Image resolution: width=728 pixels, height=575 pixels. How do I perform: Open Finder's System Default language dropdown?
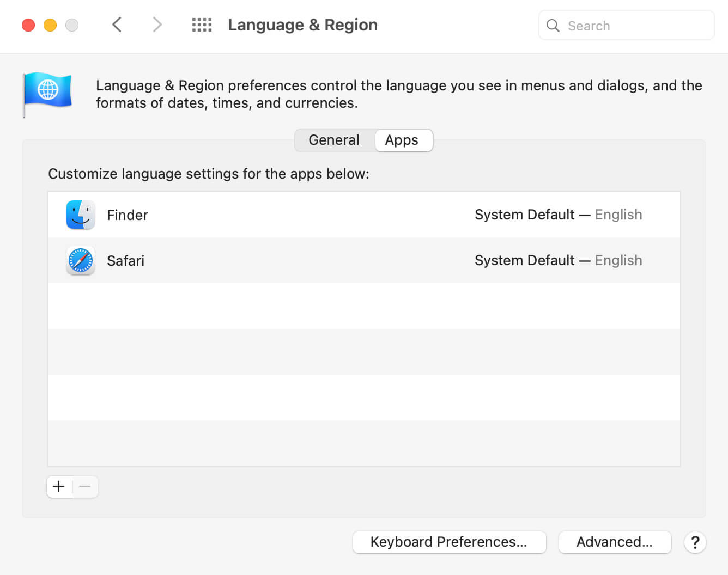tap(558, 215)
